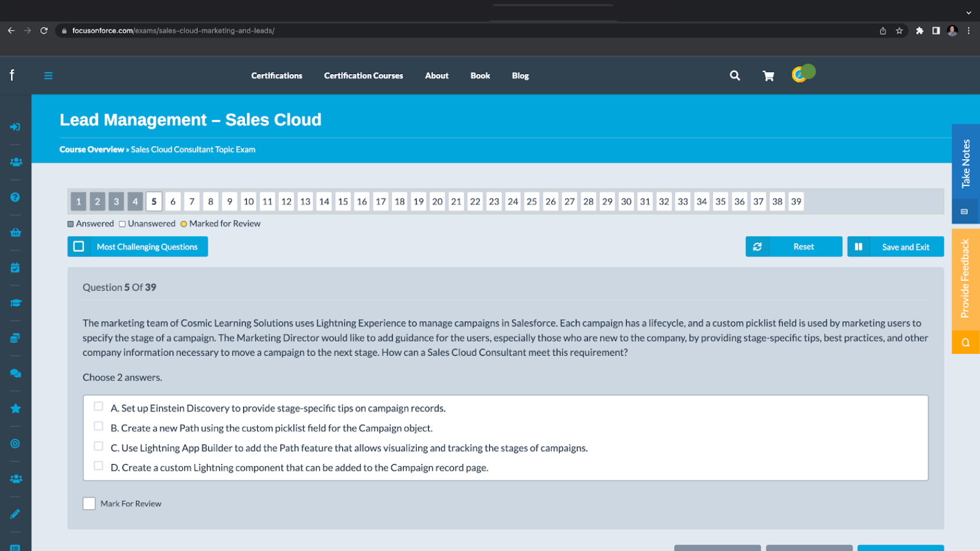This screenshot has width=980, height=551.
Task: Jump to question 27
Action: coord(569,202)
